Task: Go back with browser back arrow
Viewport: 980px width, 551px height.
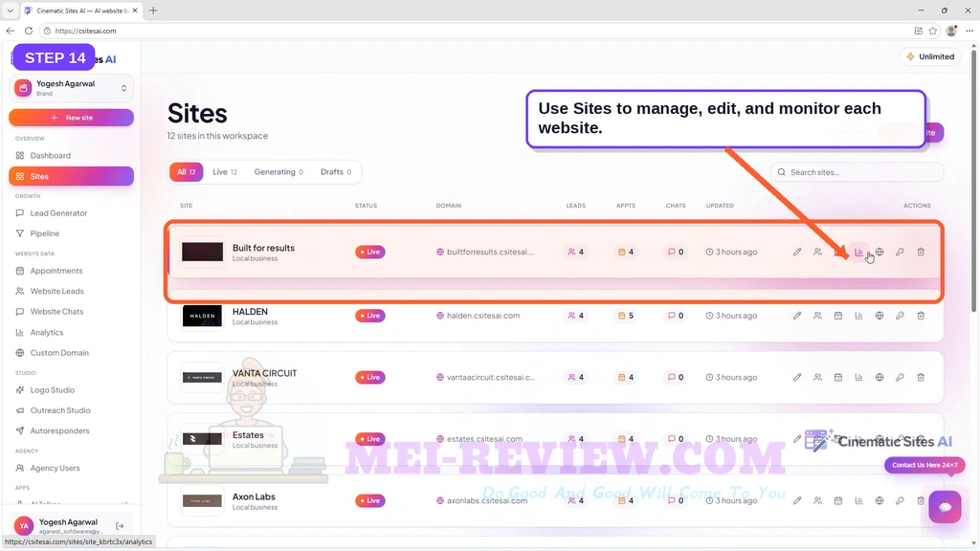Action: [10, 31]
